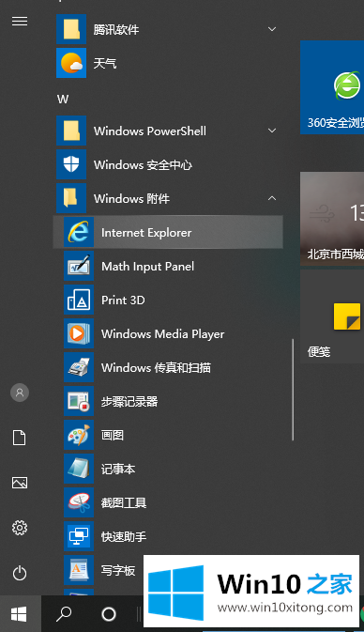Open Documents from the sidebar
364x632 pixels.
pyautogui.click(x=20, y=438)
